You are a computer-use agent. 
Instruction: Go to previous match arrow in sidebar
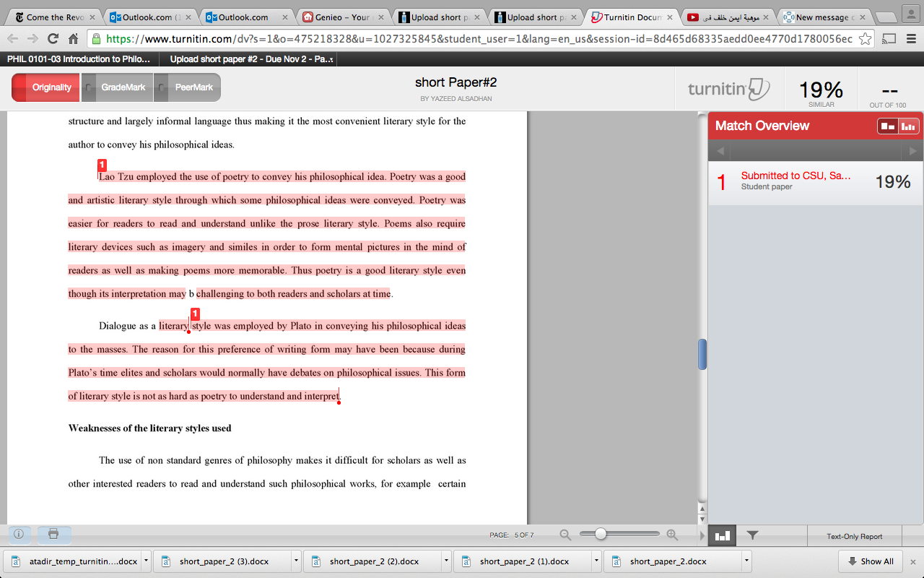tap(719, 151)
